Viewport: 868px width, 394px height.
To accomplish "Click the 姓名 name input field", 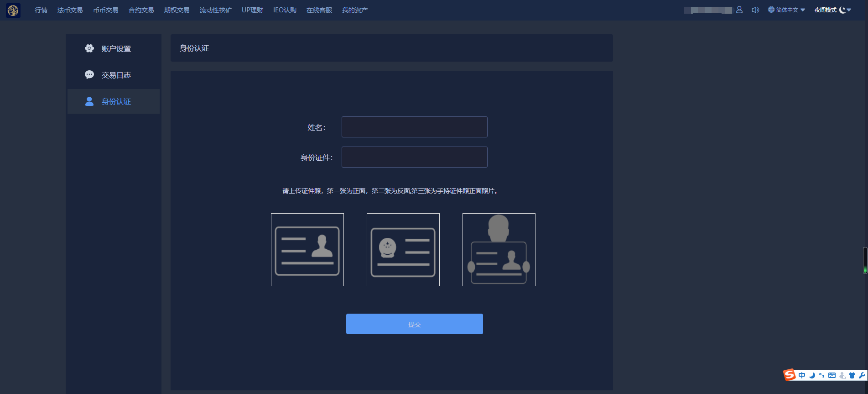I will point(414,127).
